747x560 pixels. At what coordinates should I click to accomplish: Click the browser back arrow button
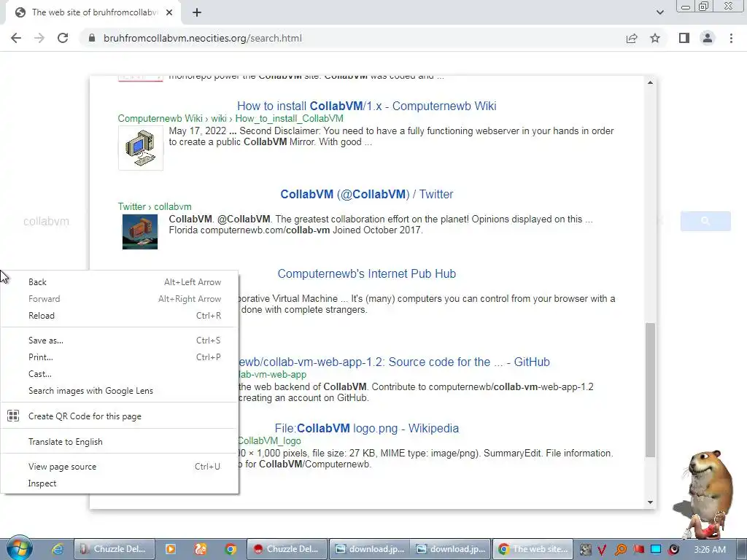(16, 38)
